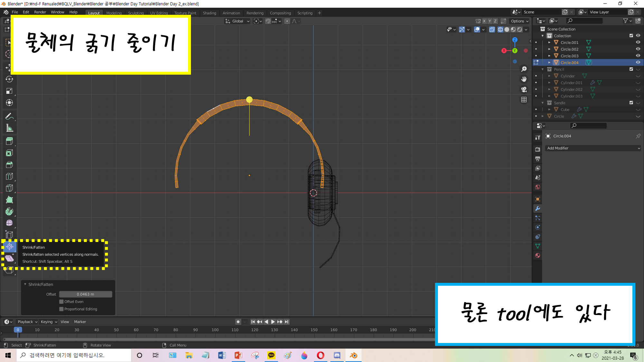Toggle camera view icon in viewport
The height and width of the screenshot is (362, 644).
pos(524,89)
